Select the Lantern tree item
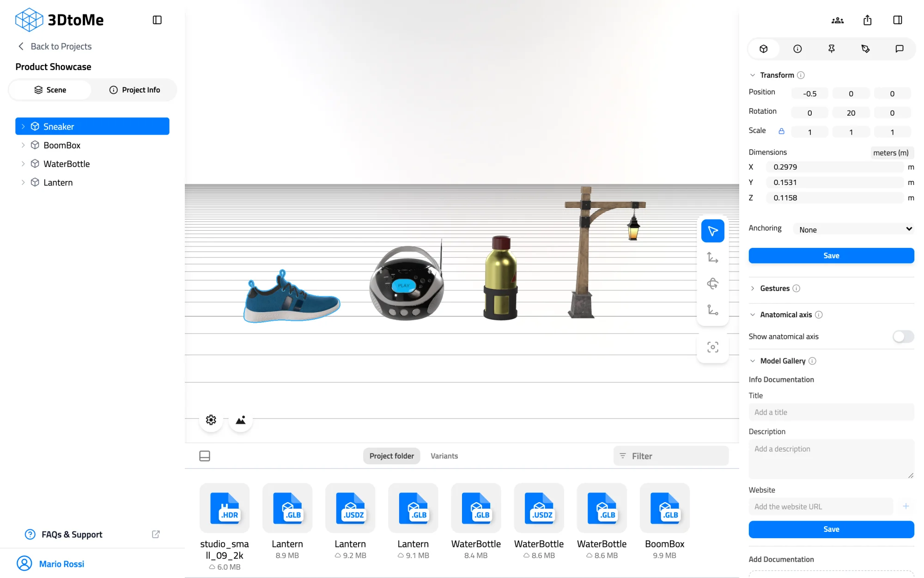The height and width of the screenshot is (578, 924). point(92,183)
